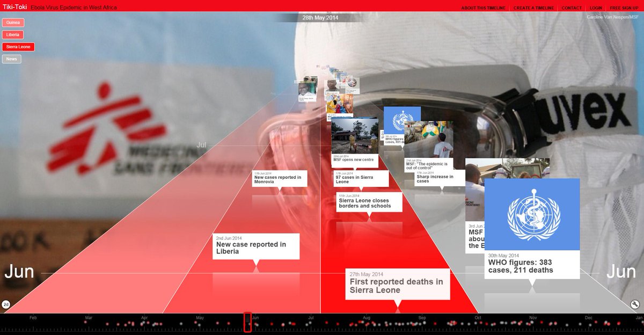Toggle the Sierra Leone category filter

pyautogui.click(x=18, y=47)
